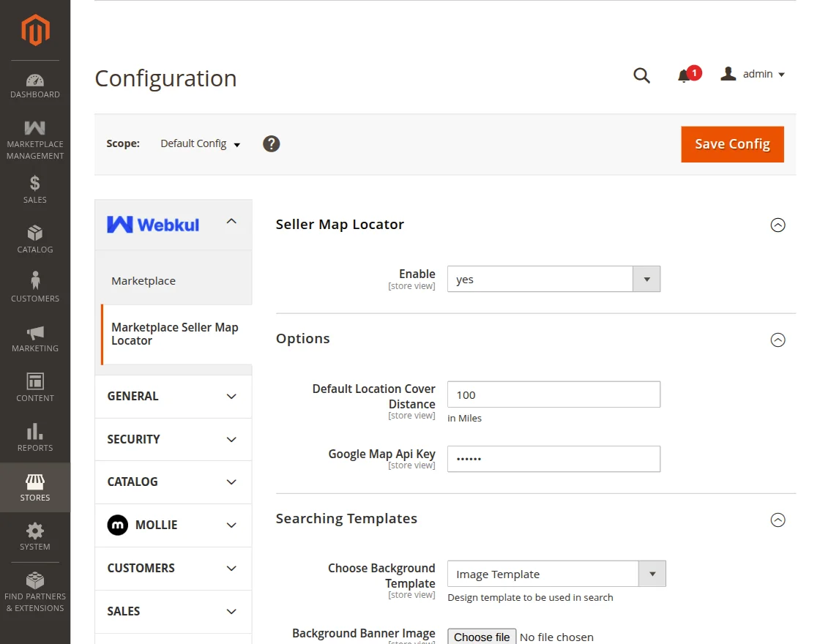Switch to the Marketplace settings entry
The height and width of the screenshot is (644, 820).
tap(143, 280)
